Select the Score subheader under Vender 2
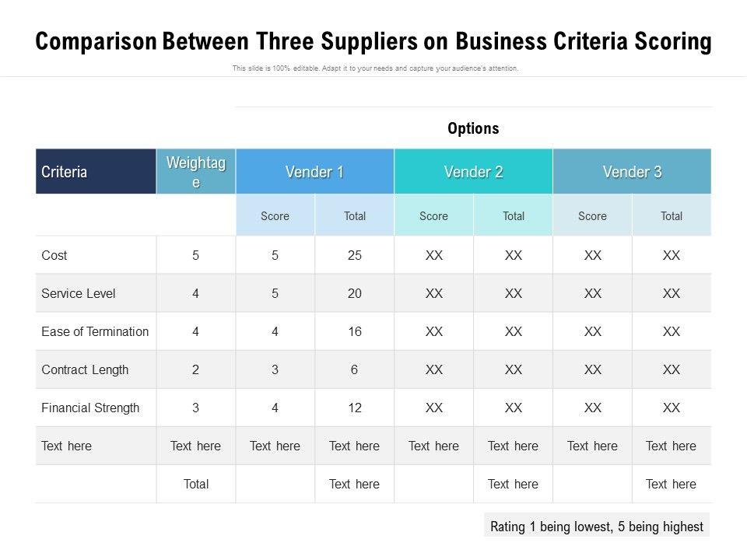The width and height of the screenshot is (747, 560). (433, 216)
